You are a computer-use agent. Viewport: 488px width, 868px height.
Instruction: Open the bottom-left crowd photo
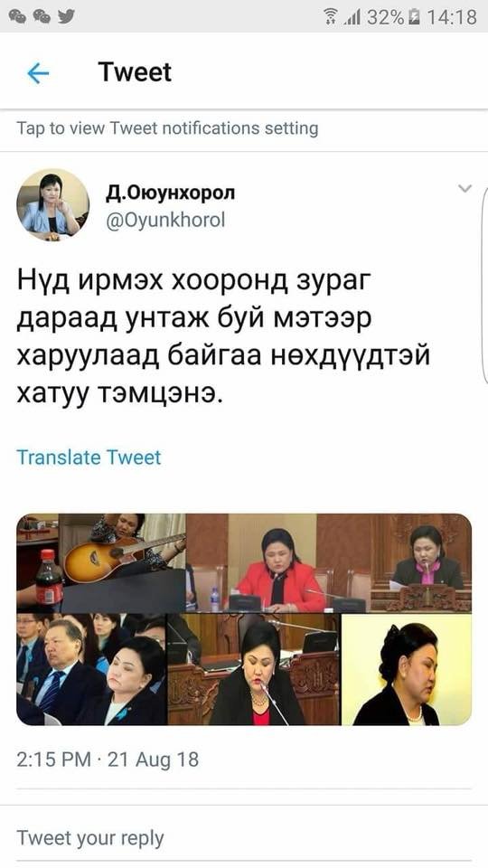91,669
